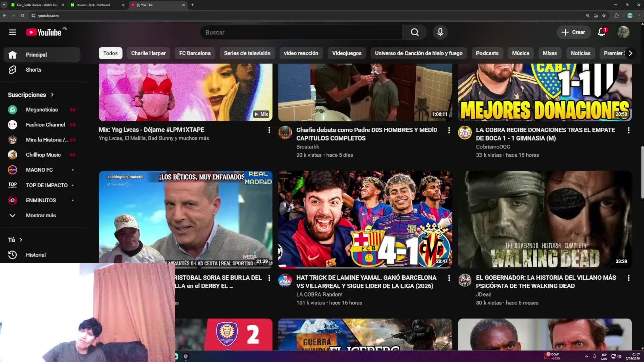Open Mira la Historia subscription

tap(41, 140)
